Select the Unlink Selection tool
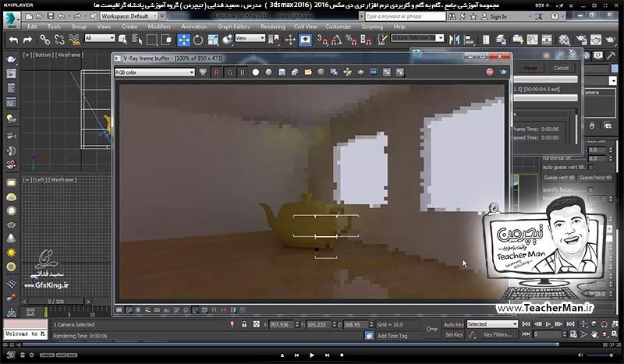The width and height of the screenshot is (624, 364). pyautogui.click(x=59, y=40)
